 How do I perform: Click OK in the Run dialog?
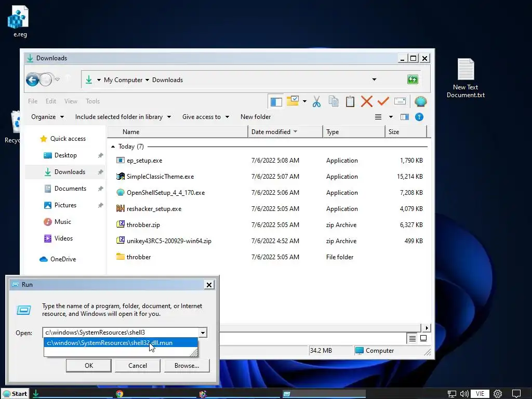[x=88, y=365]
